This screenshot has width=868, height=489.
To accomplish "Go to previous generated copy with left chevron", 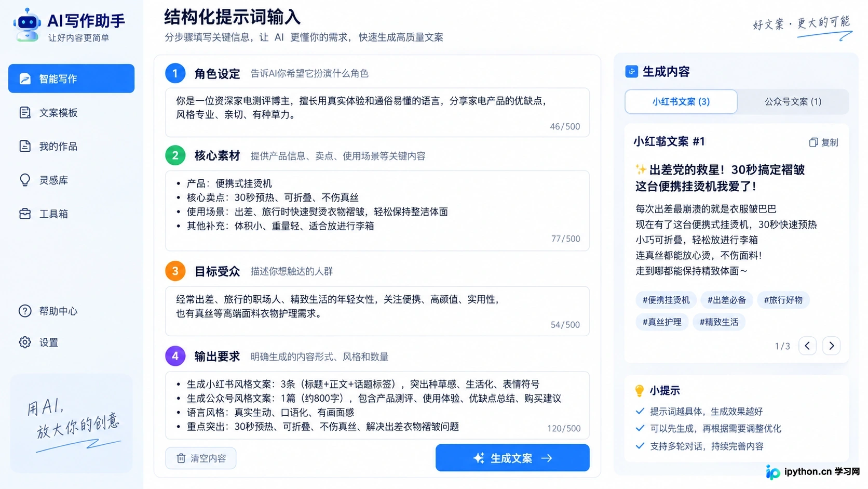I will 807,346.
